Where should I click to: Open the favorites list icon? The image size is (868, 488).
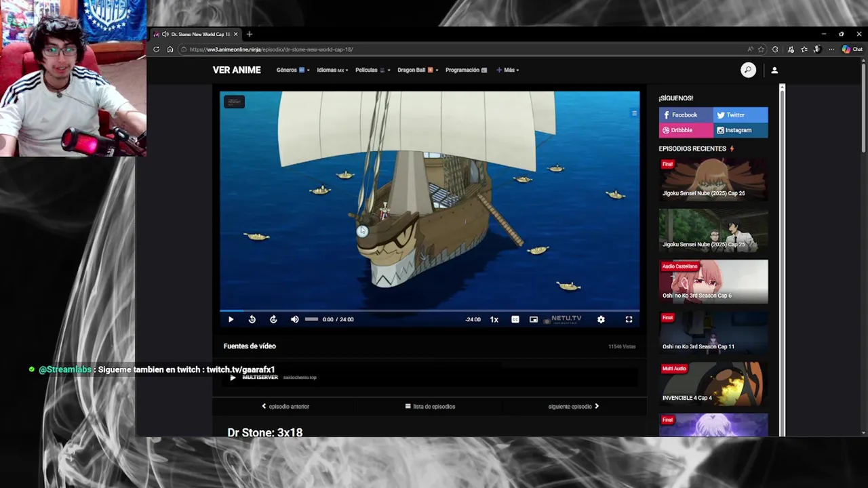click(804, 49)
